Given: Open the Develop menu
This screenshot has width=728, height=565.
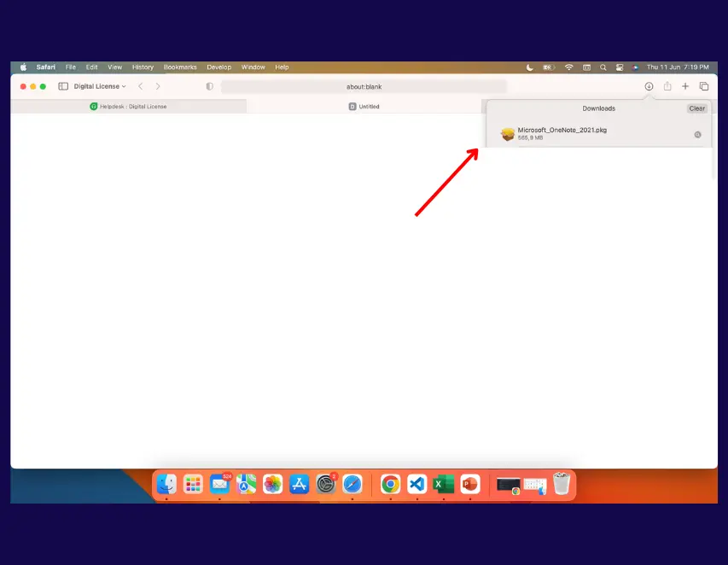Looking at the screenshot, I should coord(218,67).
